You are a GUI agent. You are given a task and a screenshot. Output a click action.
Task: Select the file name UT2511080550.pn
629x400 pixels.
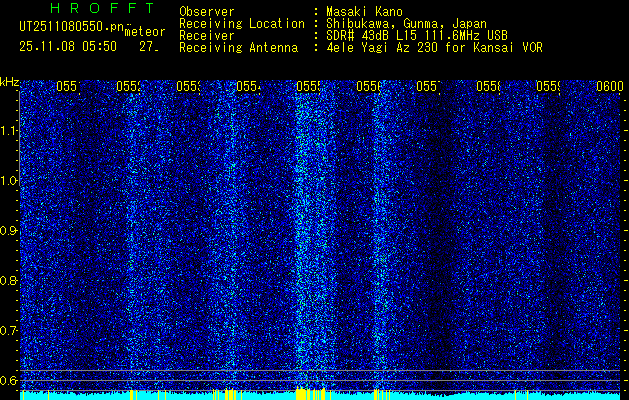point(71,26)
